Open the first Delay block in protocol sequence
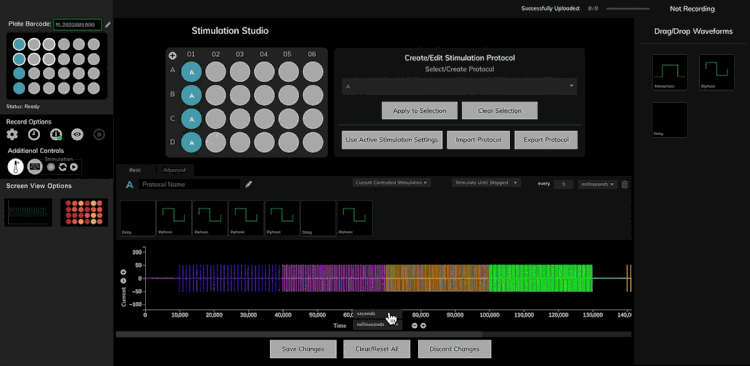 (x=138, y=218)
